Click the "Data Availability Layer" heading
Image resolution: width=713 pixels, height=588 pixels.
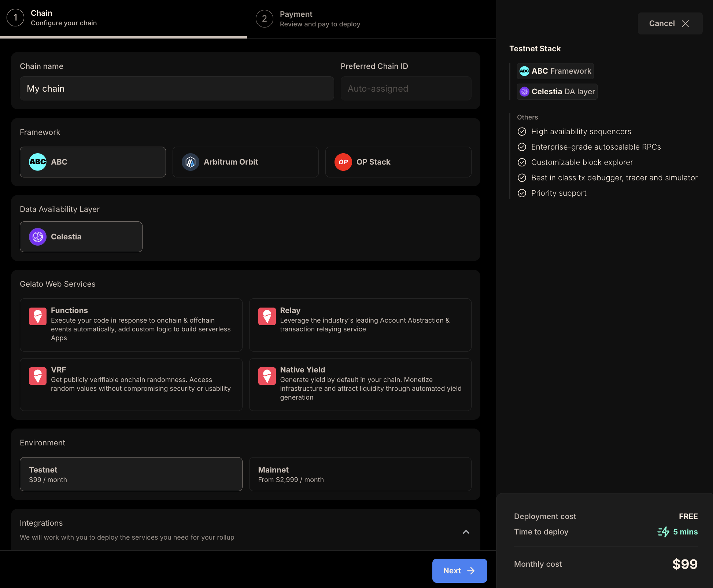point(60,209)
